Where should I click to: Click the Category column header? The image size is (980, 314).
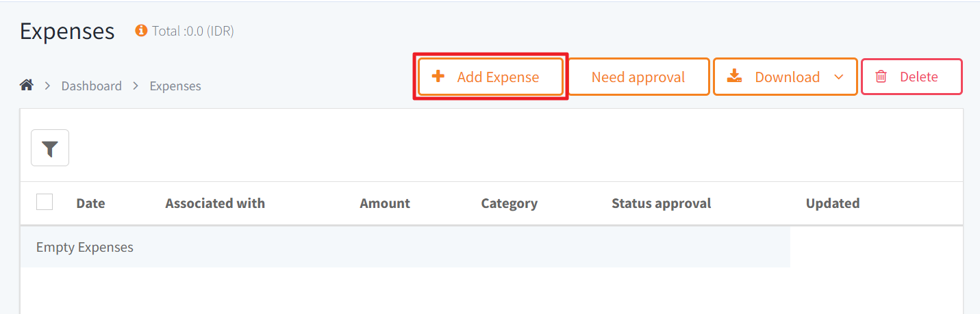coord(510,203)
